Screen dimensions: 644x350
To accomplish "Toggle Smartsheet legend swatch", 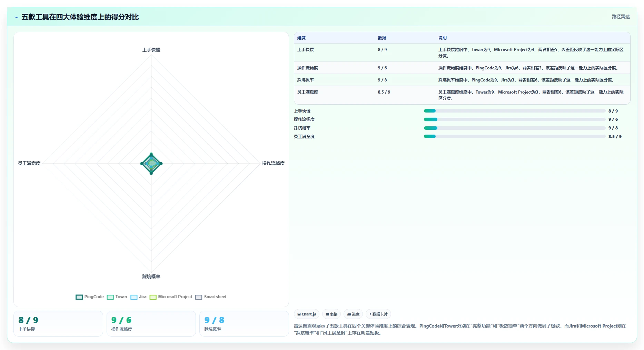I will coord(199,297).
